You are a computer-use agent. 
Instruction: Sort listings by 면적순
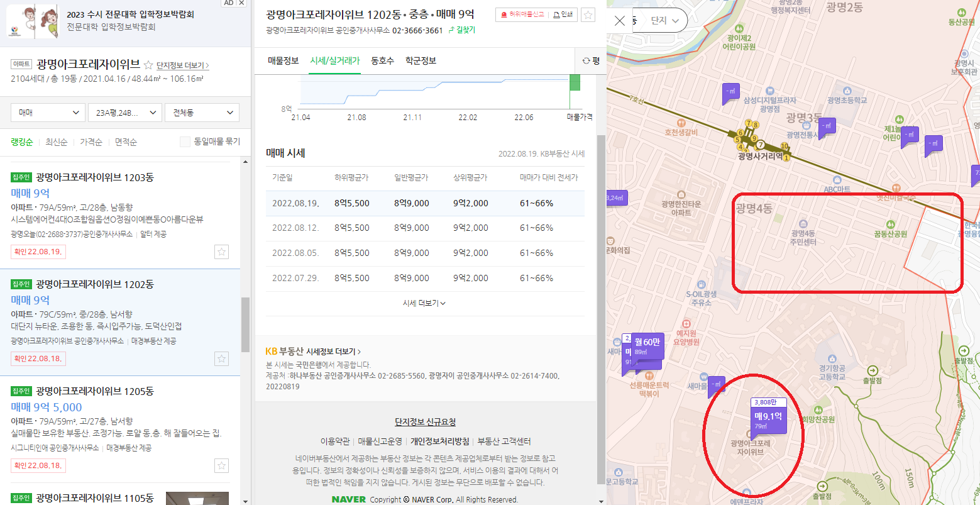point(126,142)
